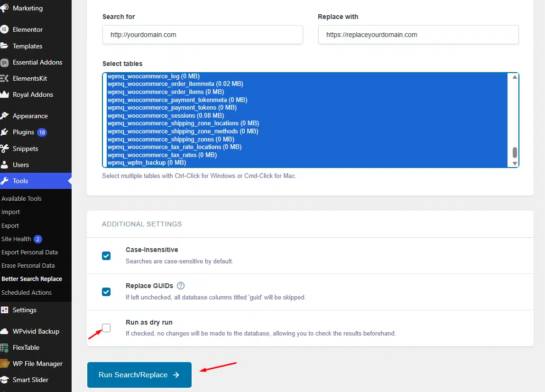The height and width of the screenshot is (392, 545).
Task: Click the Appearance paintbrush icon
Action: [4, 116]
